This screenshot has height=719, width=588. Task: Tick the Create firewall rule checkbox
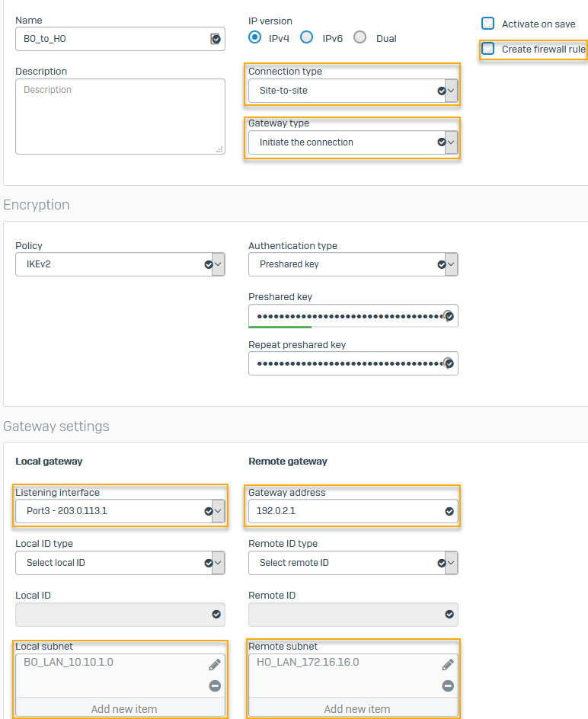(x=488, y=49)
